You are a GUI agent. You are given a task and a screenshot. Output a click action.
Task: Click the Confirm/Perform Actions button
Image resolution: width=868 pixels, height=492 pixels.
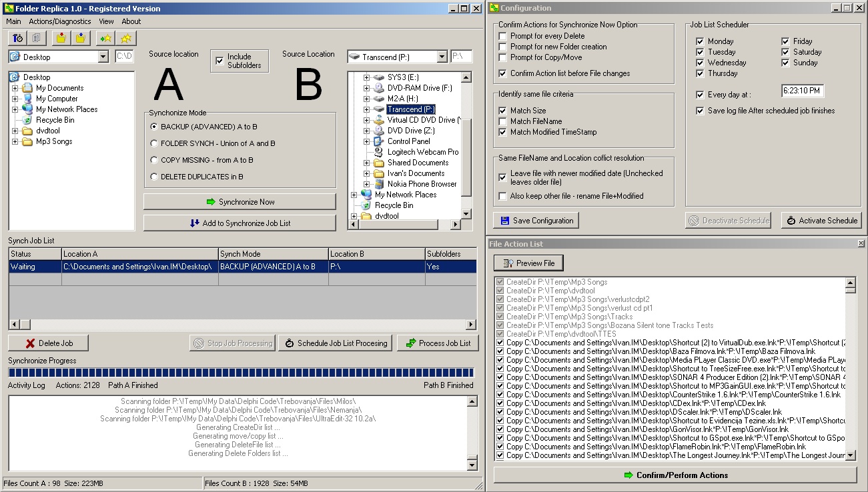pyautogui.click(x=675, y=475)
